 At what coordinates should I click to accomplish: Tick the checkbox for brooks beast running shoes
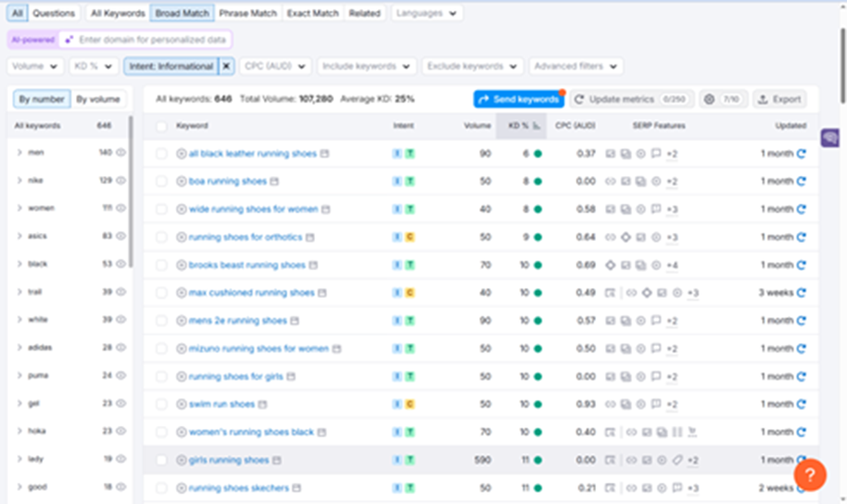click(161, 265)
